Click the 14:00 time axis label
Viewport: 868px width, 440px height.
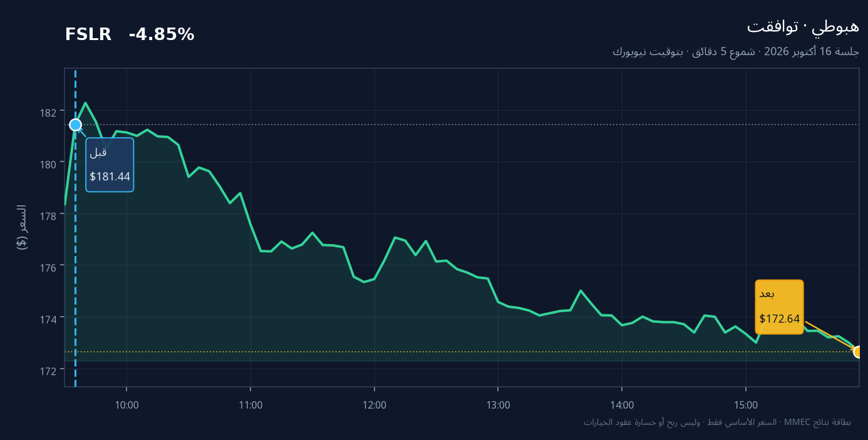(622, 405)
